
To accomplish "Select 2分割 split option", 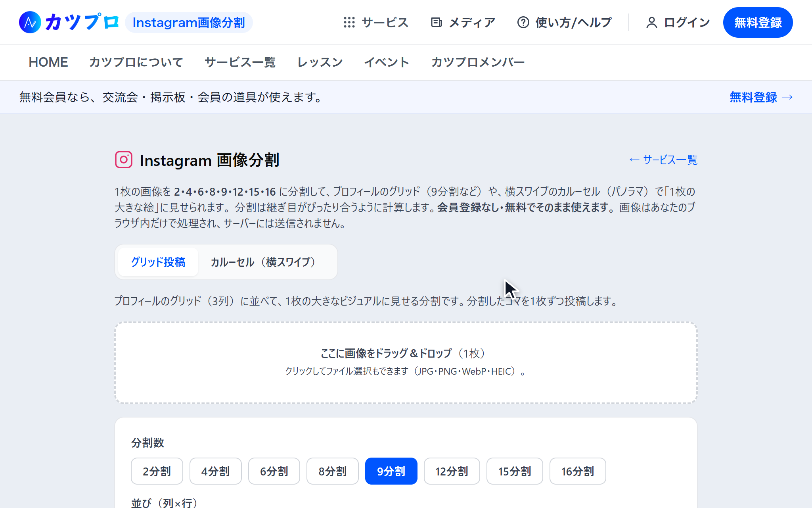I will [x=157, y=471].
